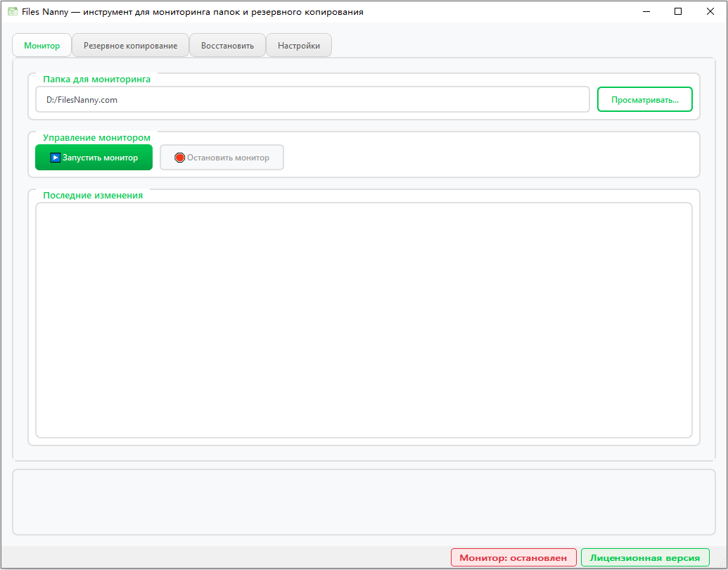Click the disabled Остановить монитор button

(222, 158)
